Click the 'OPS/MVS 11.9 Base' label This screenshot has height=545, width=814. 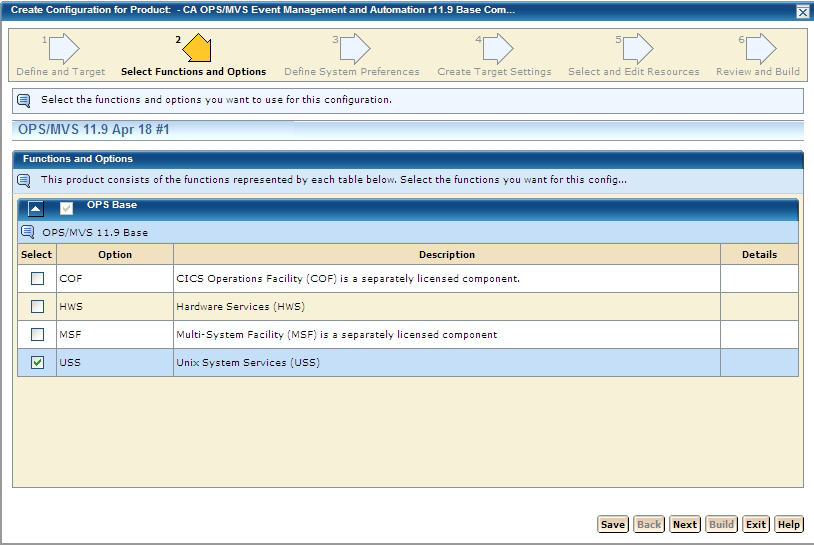tap(95, 233)
